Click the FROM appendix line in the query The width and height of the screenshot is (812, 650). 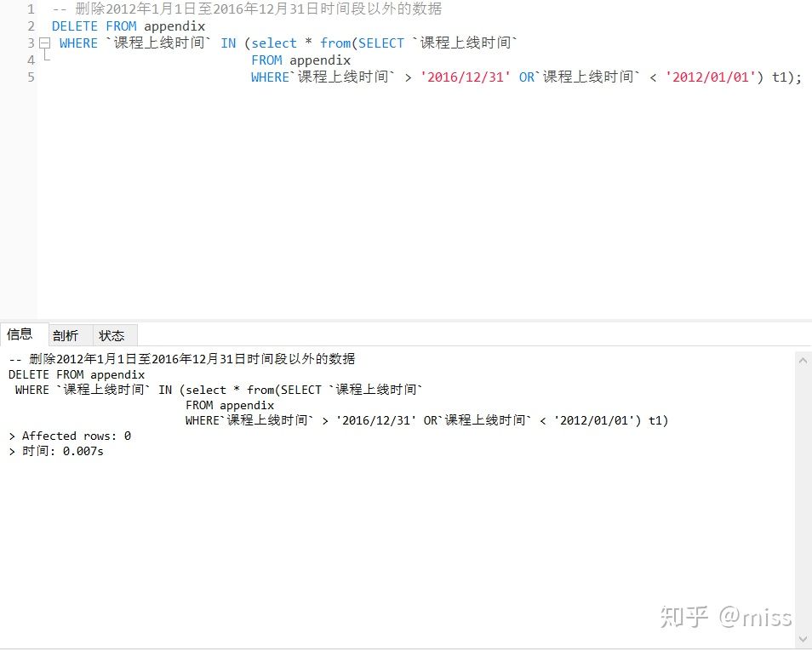300,60
